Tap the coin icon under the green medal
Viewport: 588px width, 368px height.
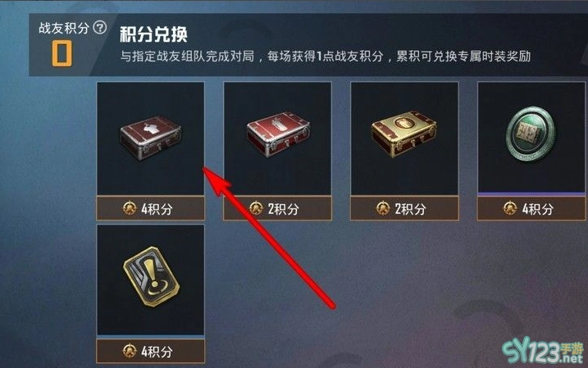(510, 208)
